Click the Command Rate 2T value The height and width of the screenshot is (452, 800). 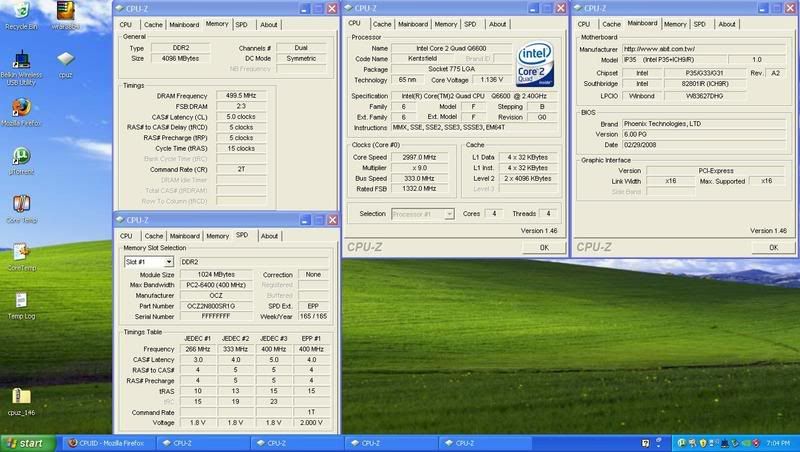[x=241, y=169]
